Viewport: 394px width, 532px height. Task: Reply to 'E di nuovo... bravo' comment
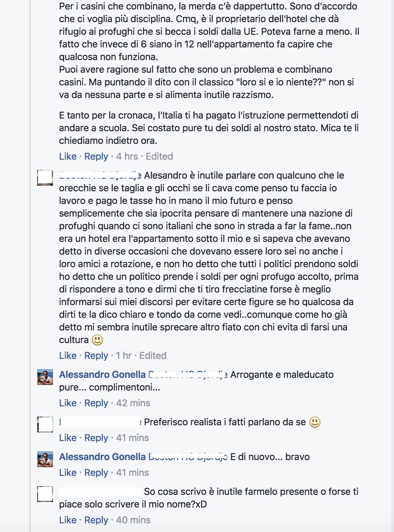(96, 473)
